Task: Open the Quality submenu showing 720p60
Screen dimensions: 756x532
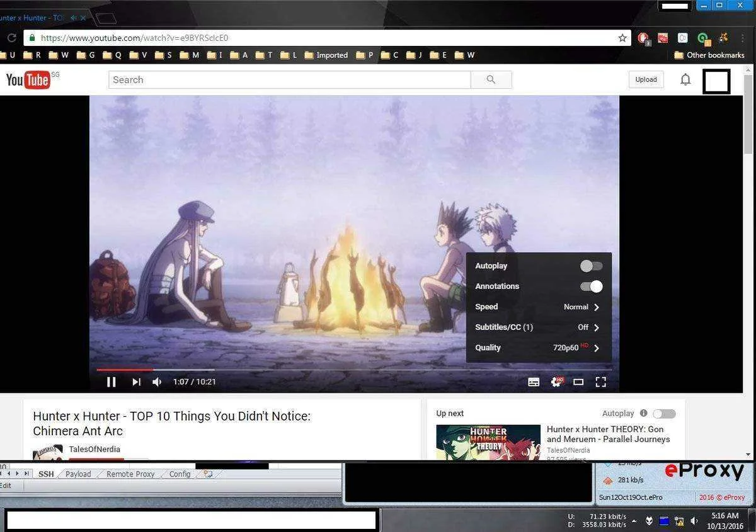Action: point(539,348)
